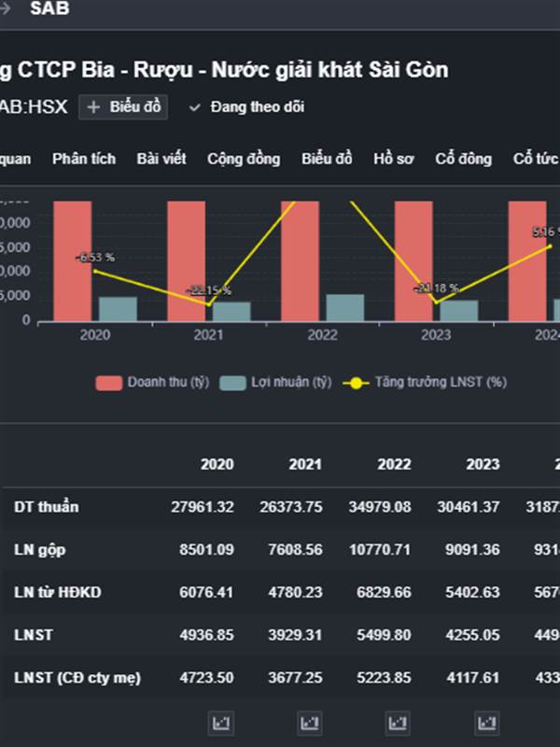
Task: Toggle the Lợi nhuận (tỷ) legend swatch
Action: click(232, 383)
